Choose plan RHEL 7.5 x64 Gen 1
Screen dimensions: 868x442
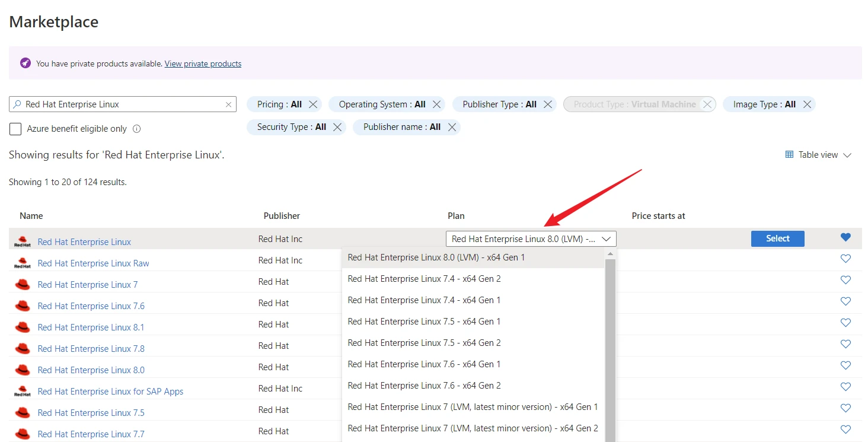(473, 322)
